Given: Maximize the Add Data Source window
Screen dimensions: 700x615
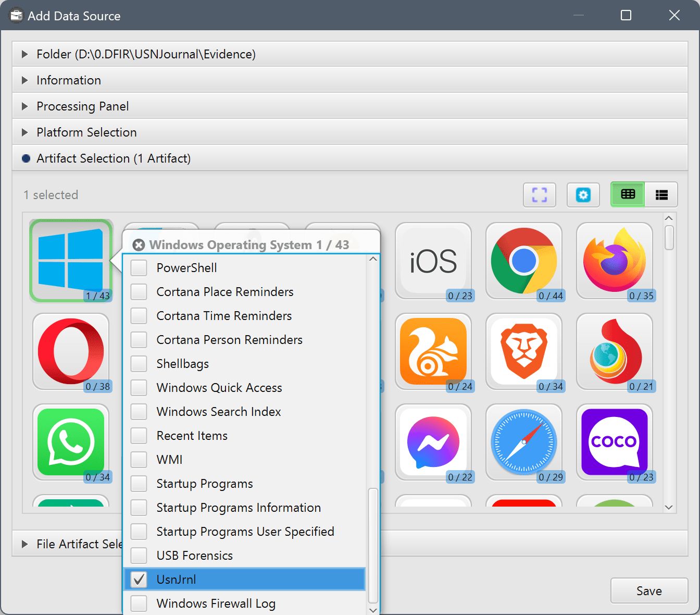Looking at the screenshot, I should coord(626,16).
